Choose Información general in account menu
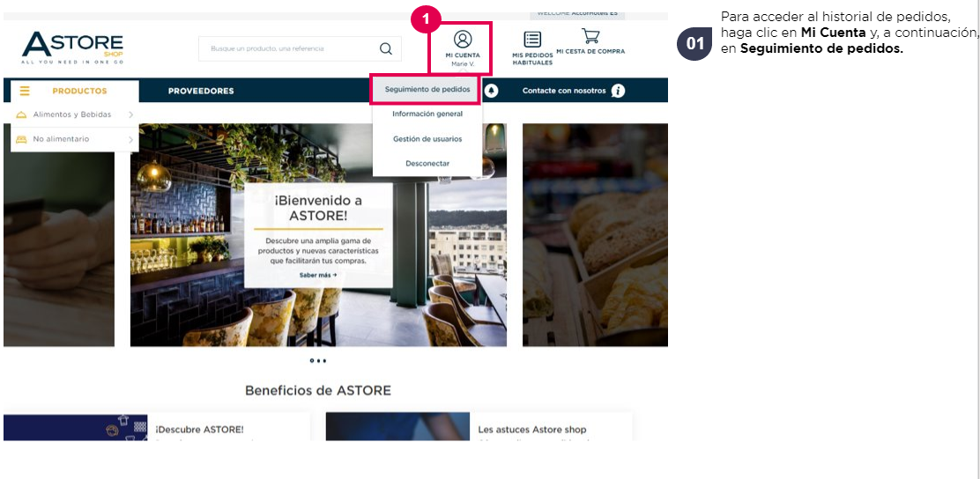This screenshot has width=980, height=479. click(427, 114)
